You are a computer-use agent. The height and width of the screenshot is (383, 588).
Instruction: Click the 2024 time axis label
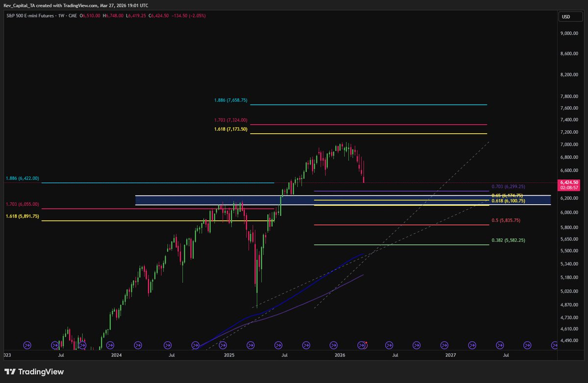[116, 355]
